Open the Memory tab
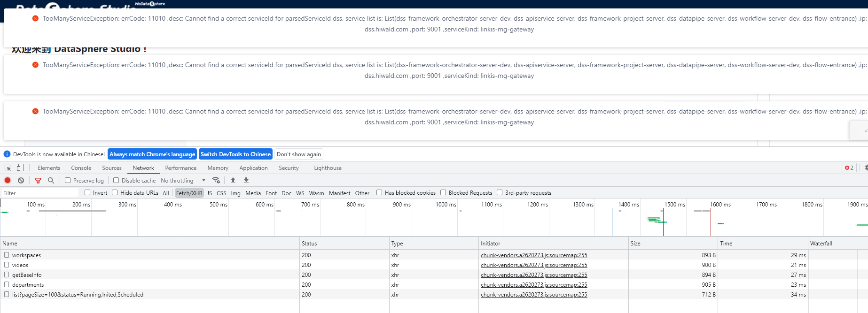Screen dimensions: 868x313 point(218,168)
